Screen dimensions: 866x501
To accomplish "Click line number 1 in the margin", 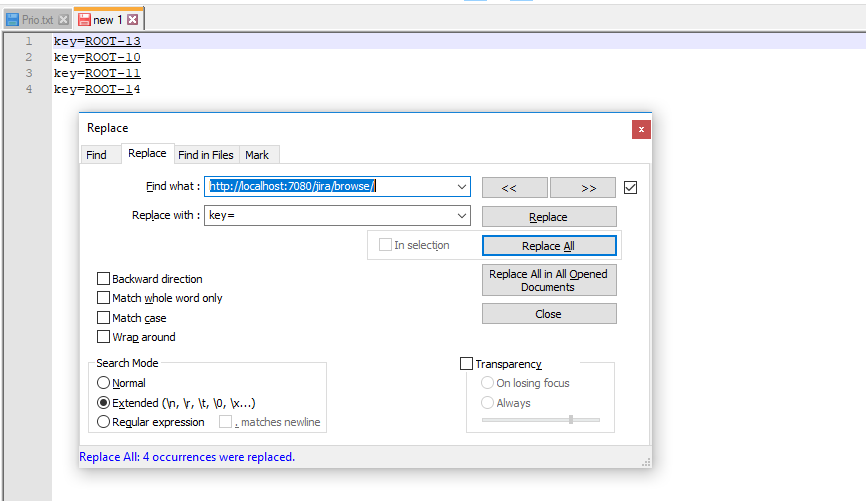I will pyautogui.click(x=29, y=41).
